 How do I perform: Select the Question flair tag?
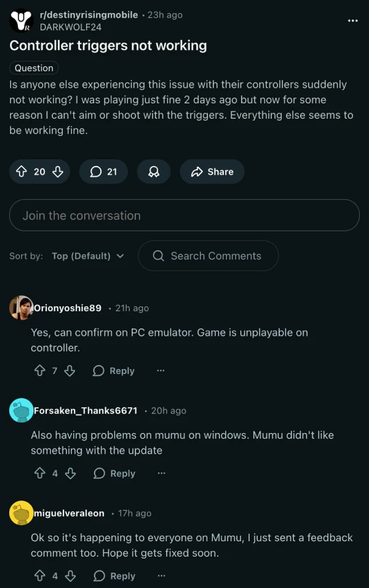(x=33, y=68)
